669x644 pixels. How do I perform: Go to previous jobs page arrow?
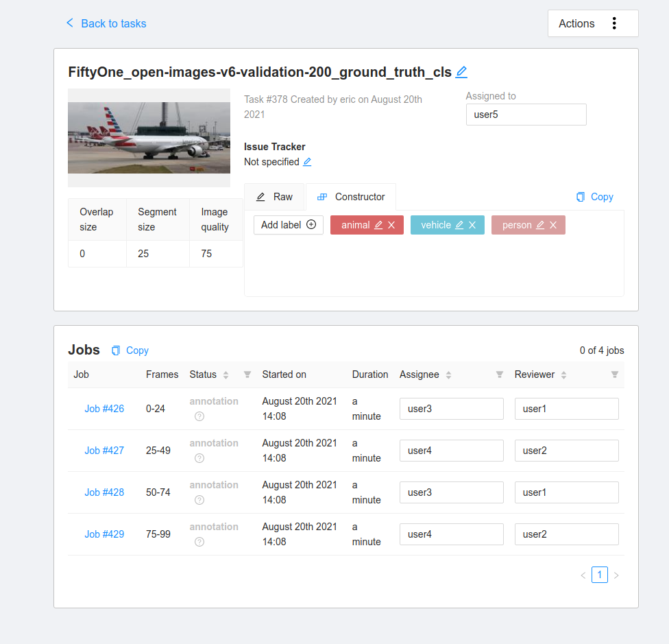[583, 575]
